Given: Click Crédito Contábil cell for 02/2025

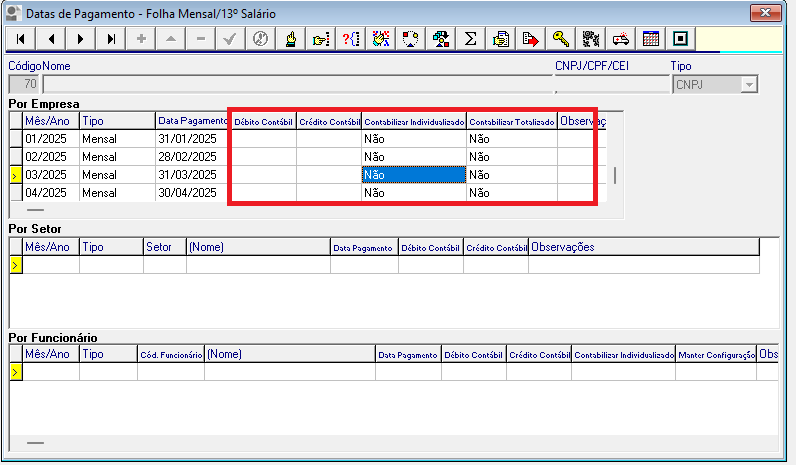Looking at the screenshot, I should pyautogui.click(x=329, y=157).
